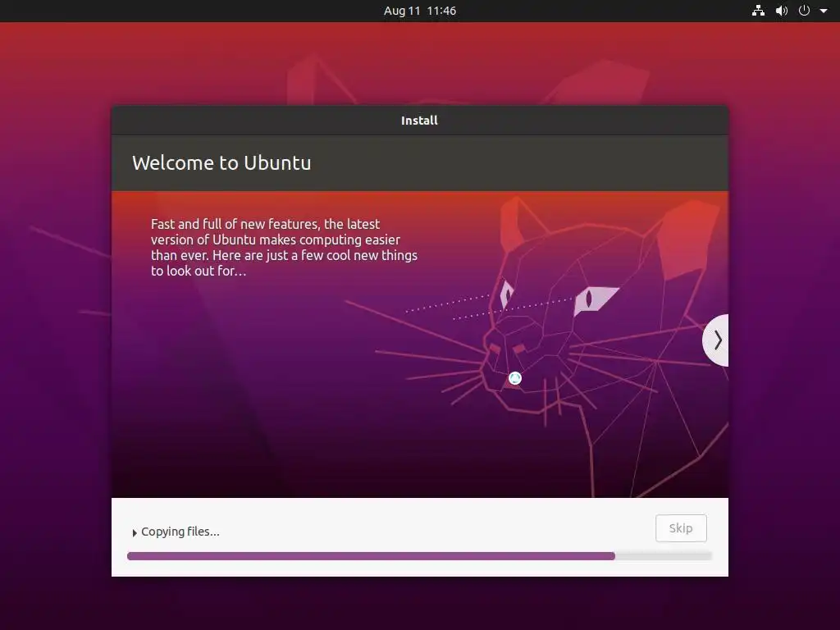Viewport: 840px width, 630px height.
Task: Click the Copying files... status text
Action: click(180, 532)
